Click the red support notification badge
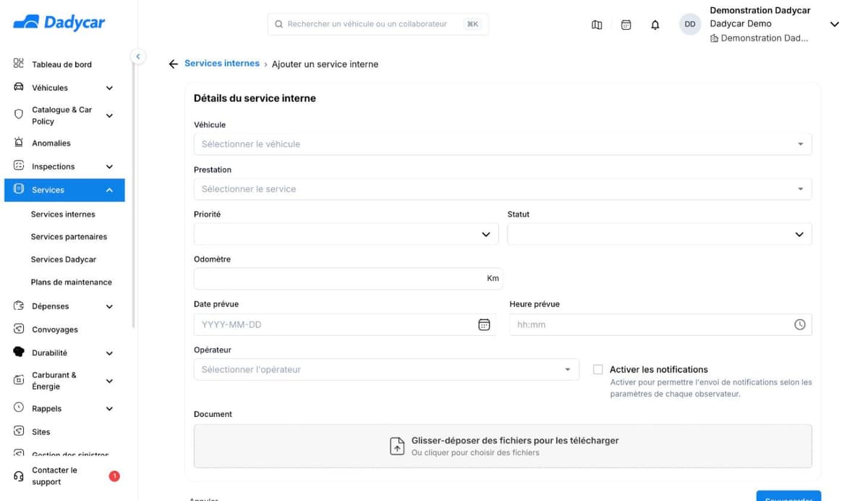Image resolution: width=868 pixels, height=501 pixels. [114, 476]
